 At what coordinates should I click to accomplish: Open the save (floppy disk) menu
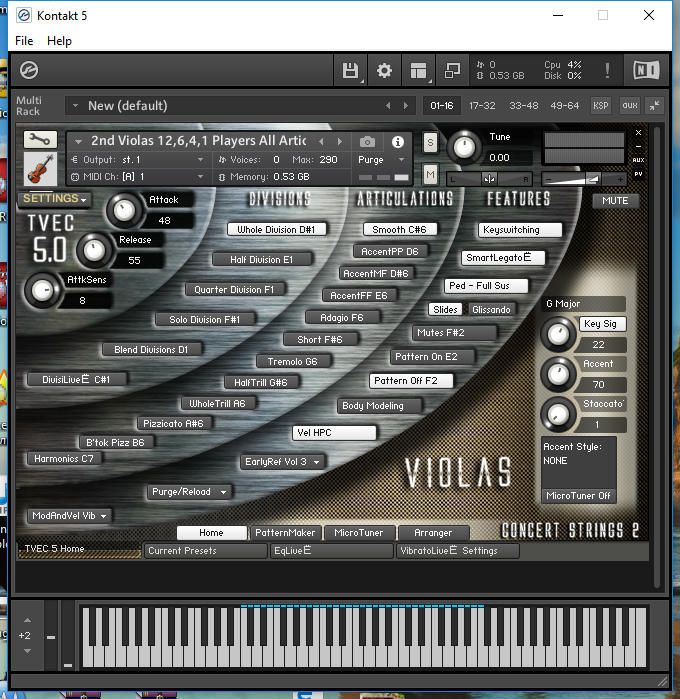[350, 70]
